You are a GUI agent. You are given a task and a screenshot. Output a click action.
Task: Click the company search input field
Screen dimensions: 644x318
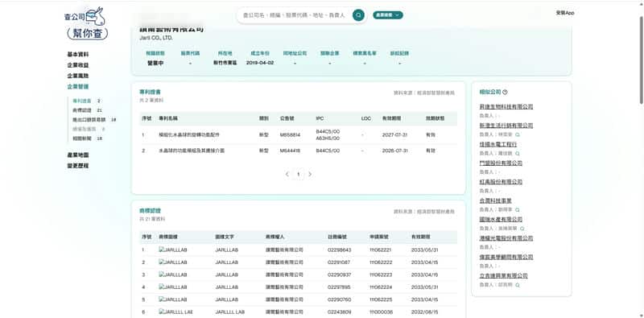pos(294,15)
